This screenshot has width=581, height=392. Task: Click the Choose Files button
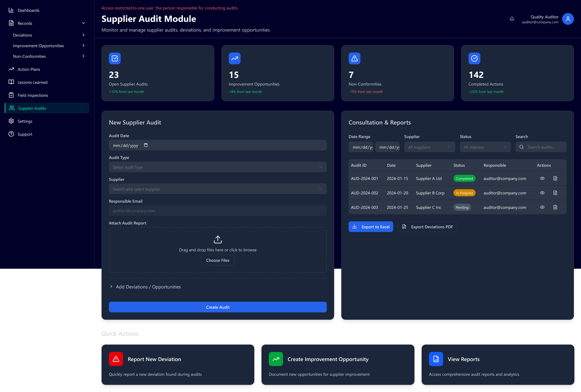218,260
